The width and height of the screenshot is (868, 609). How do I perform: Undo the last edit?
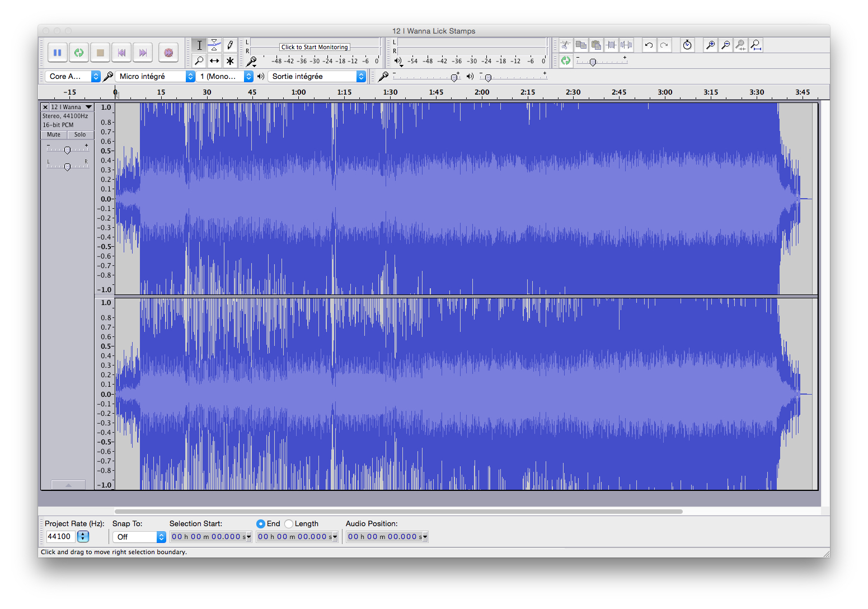(x=649, y=45)
